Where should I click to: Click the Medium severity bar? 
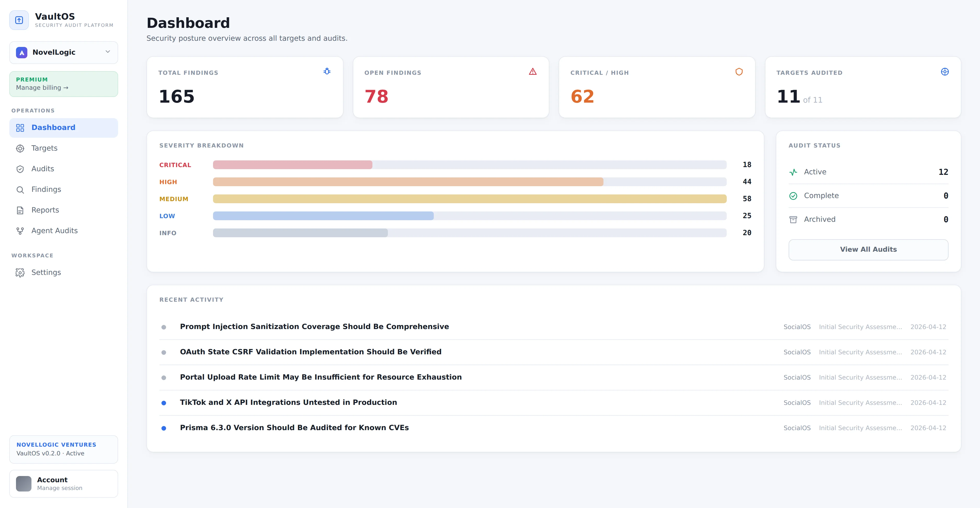coord(469,199)
